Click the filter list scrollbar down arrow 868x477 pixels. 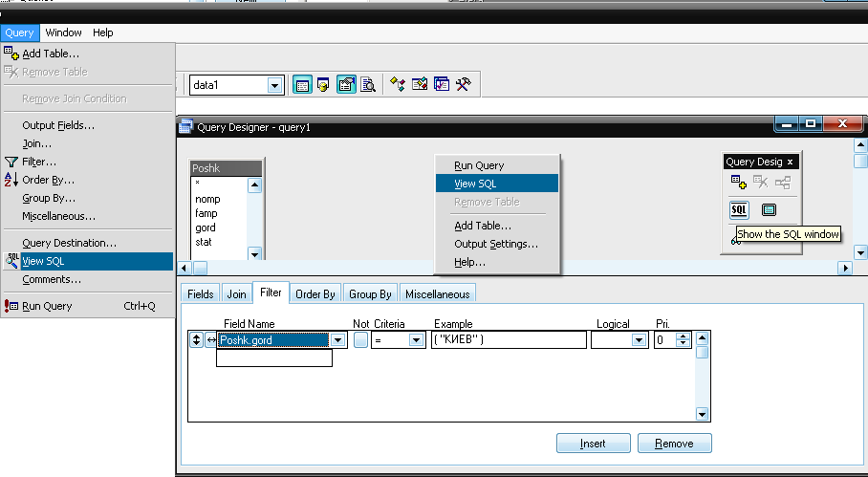point(702,414)
